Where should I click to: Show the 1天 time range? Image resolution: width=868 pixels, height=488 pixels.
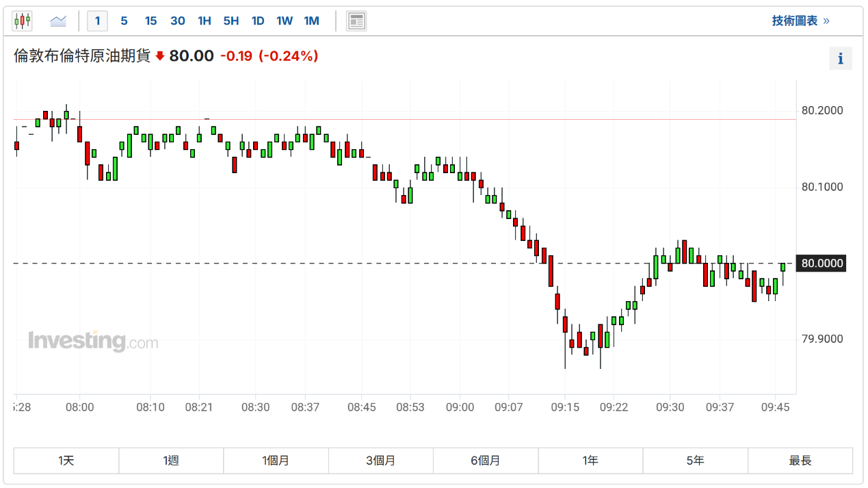(66, 461)
